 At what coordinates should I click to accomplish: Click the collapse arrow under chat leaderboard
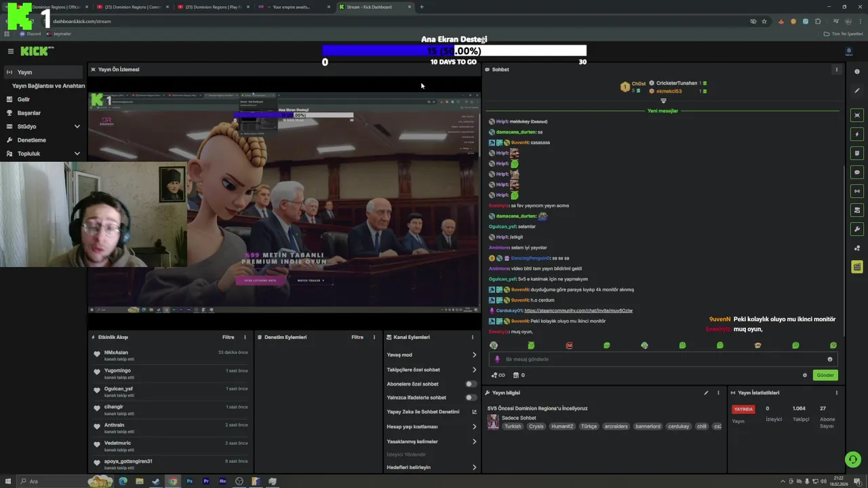[x=663, y=101]
